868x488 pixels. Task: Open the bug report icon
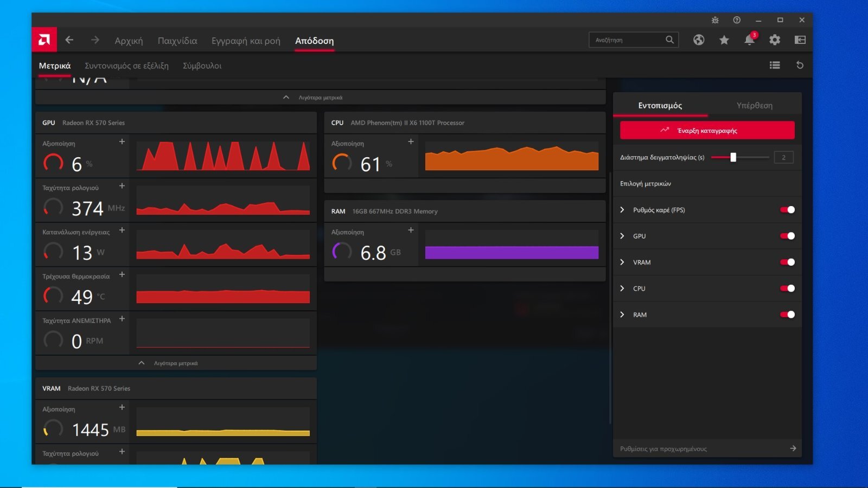coord(715,20)
